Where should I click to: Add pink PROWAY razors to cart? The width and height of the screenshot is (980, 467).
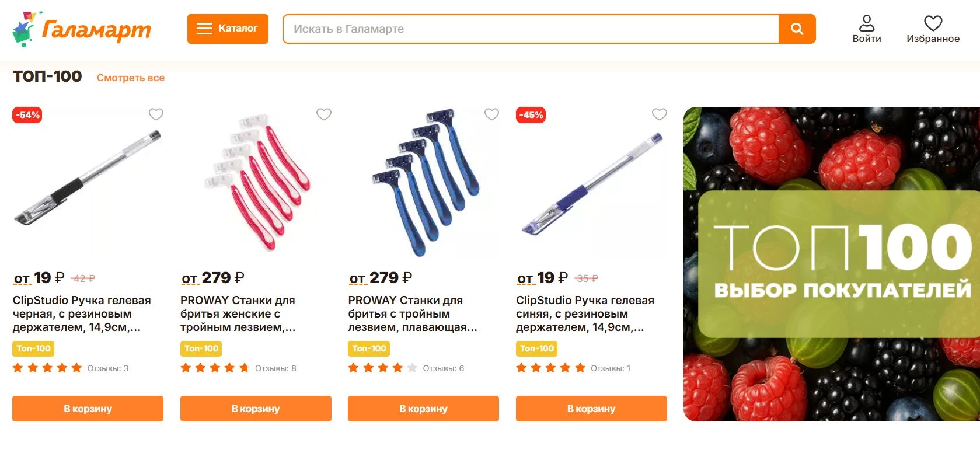[256, 409]
